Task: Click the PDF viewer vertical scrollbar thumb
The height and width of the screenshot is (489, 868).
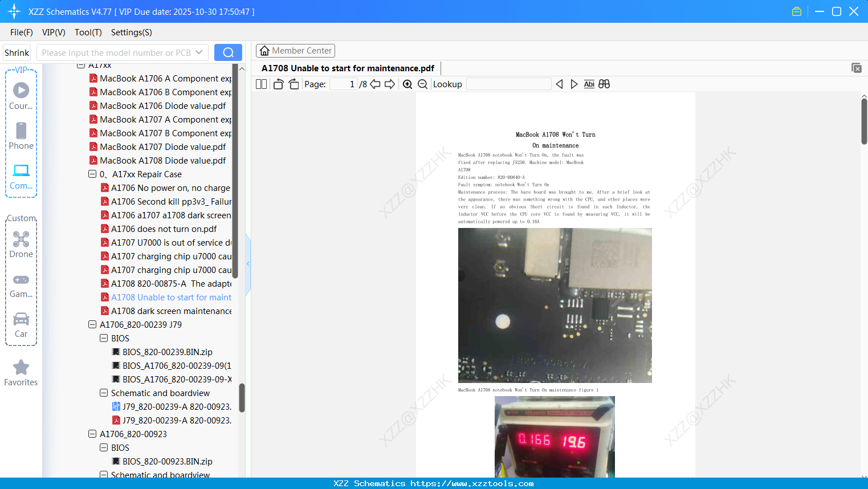Action: coord(864,121)
